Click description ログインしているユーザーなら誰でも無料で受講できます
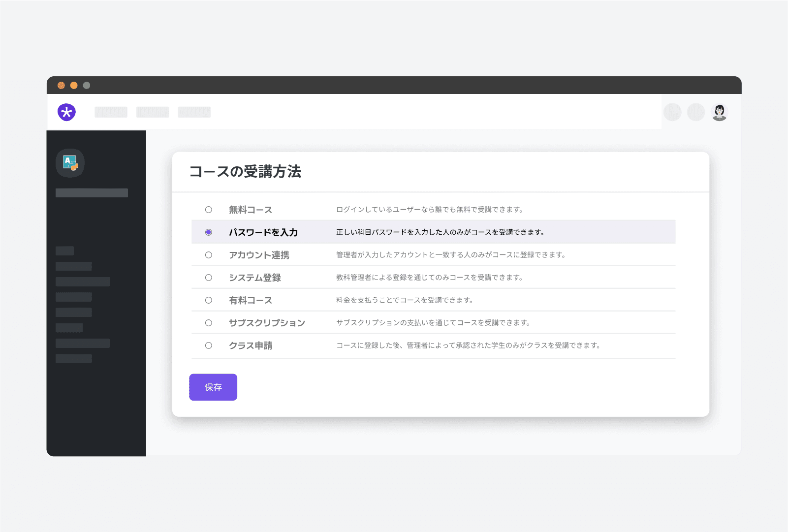The width and height of the screenshot is (788, 532). coord(430,210)
